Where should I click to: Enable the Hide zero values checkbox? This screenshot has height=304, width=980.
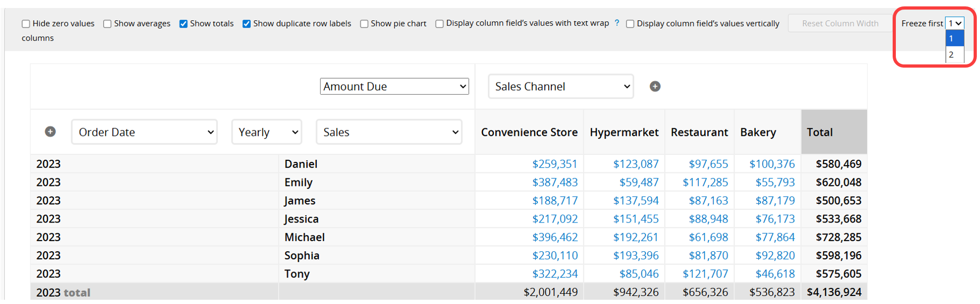(26, 24)
